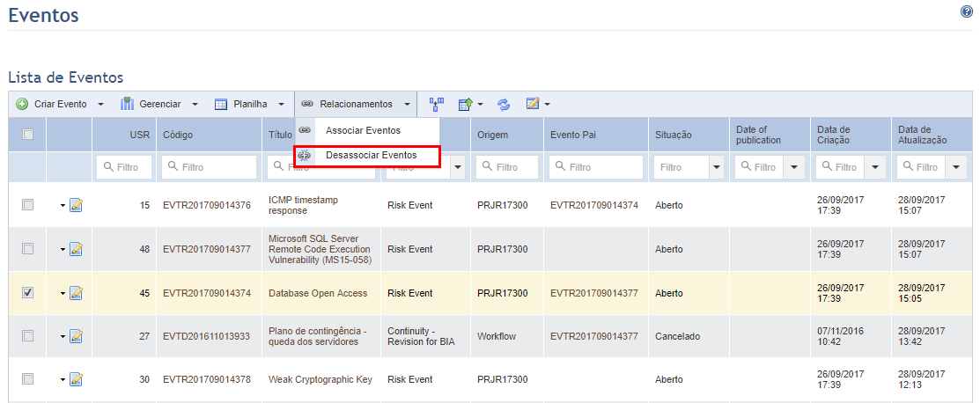Screen dimensions: 980x403
Task: Click the Evento Pai filter field
Action: coord(596,167)
